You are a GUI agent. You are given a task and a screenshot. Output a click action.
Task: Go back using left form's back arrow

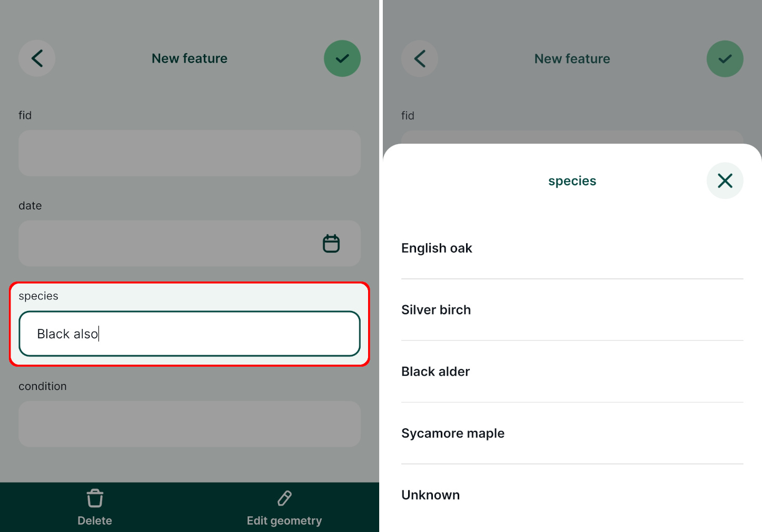coord(37,58)
